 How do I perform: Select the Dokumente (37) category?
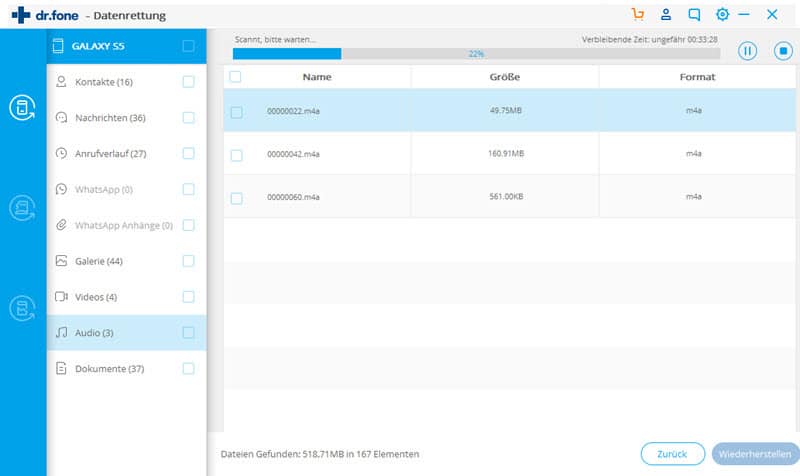109,369
